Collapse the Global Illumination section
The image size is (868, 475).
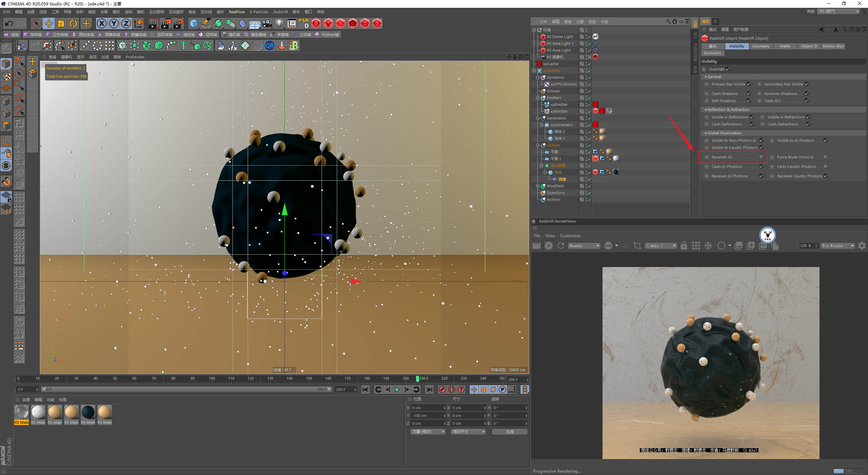(706, 133)
